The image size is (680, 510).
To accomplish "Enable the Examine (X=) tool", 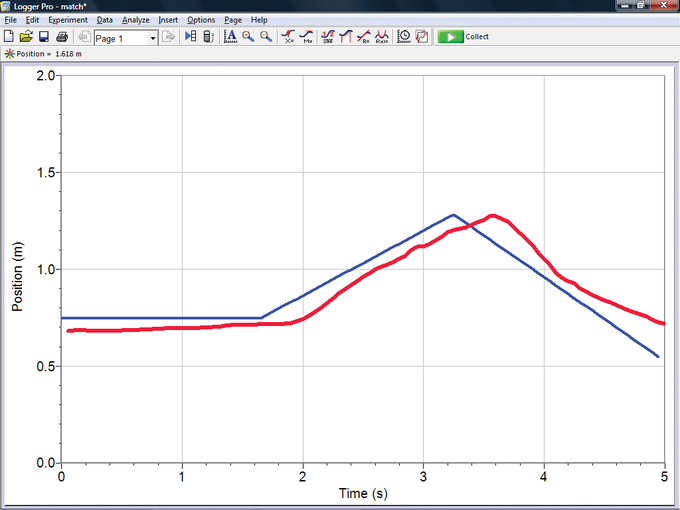I will click(289, 37).
